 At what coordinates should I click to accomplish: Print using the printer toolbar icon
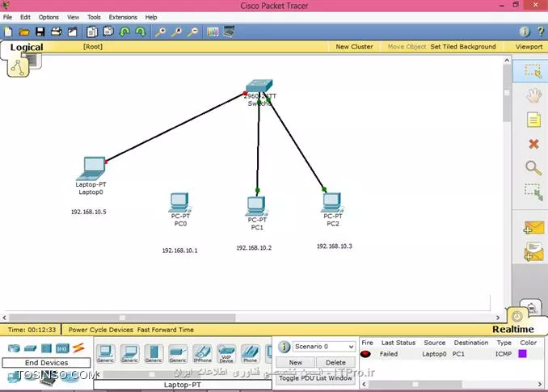tap(57, 32)
